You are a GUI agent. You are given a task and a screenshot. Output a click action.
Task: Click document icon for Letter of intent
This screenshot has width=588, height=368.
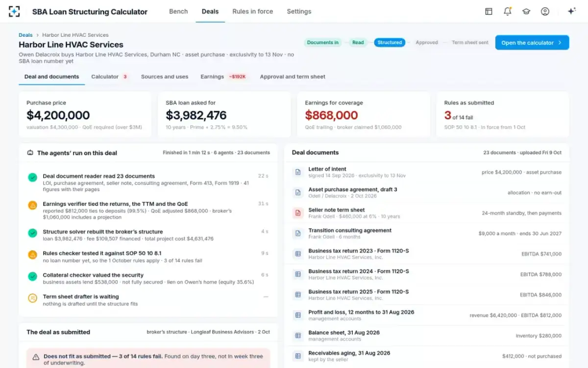click(x=297, y=172)
